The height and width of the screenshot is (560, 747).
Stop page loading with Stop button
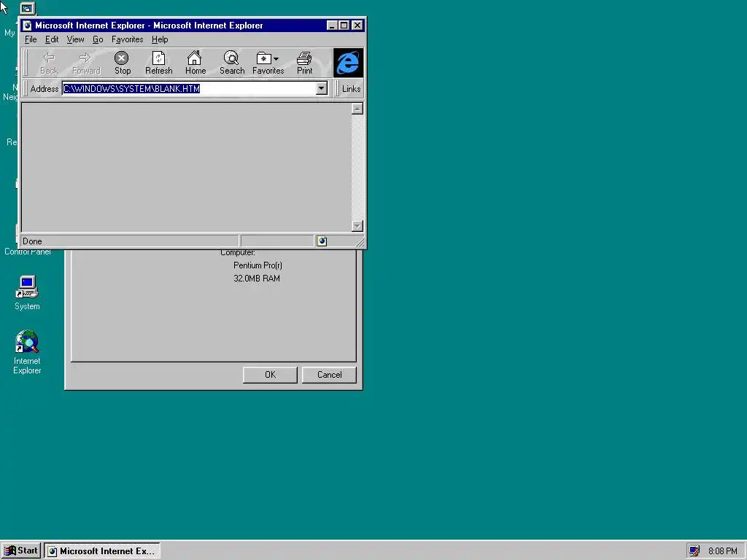(122, 63)
